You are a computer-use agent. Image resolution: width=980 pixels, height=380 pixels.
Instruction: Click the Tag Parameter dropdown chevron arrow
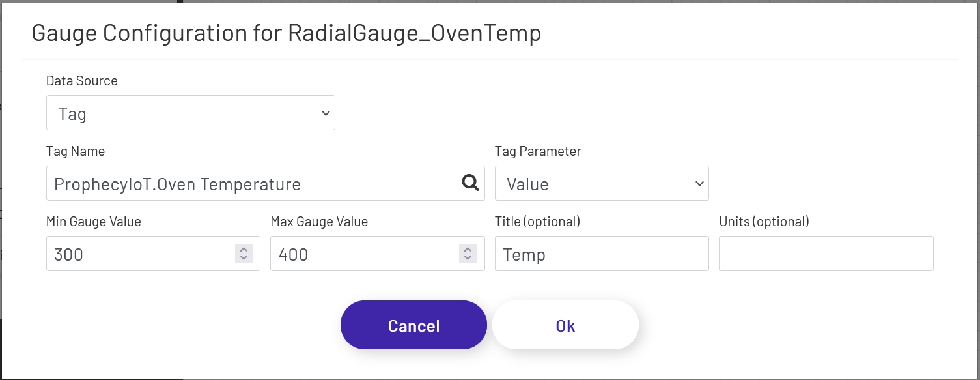click(x=698, y=183)
